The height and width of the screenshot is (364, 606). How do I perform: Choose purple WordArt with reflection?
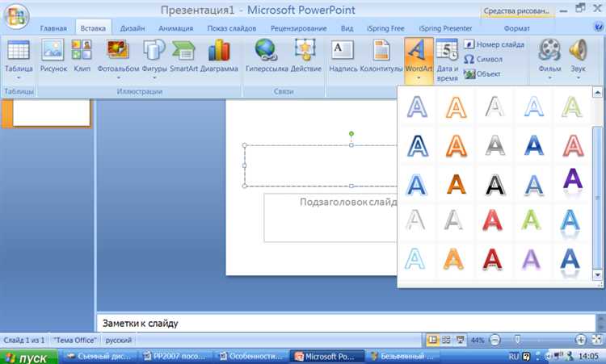[x=572, y=182]
